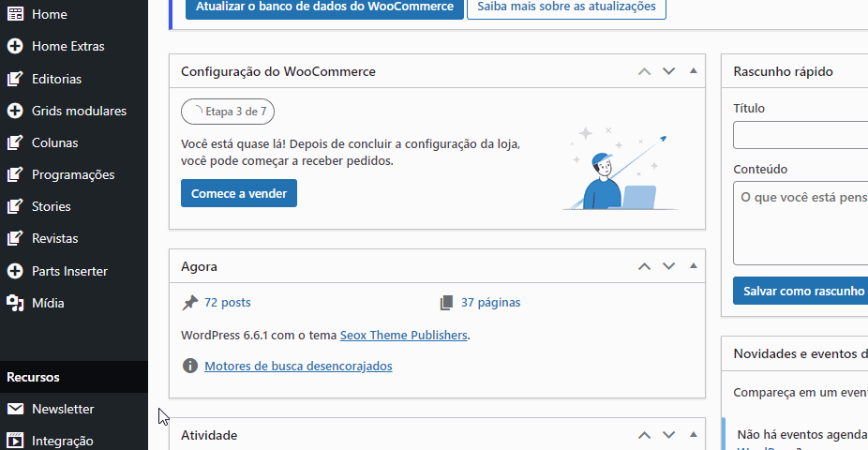868x450 pixels.
Task: Open Programações menu entry
Action: 74,174
